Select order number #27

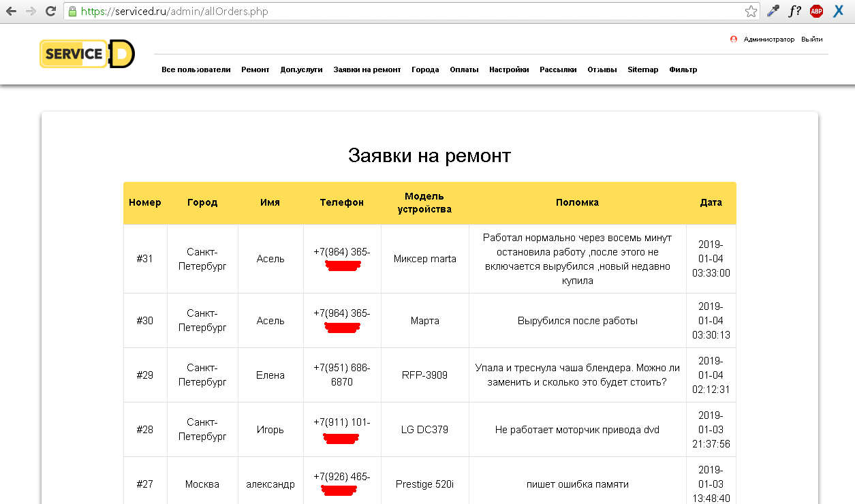145,484
